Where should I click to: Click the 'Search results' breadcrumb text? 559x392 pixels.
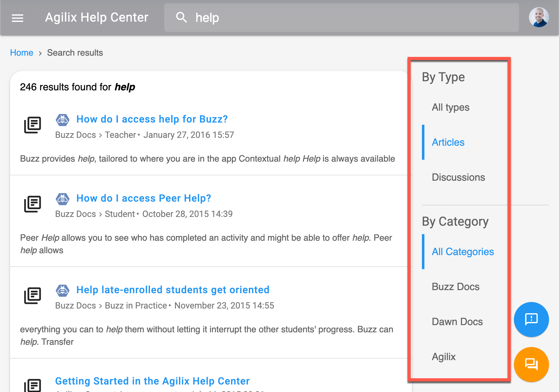coord(75,53)
